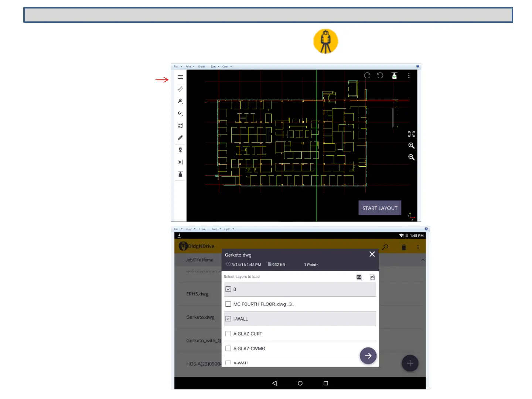
Task: Select the line drawing tool in left toolbar
Action: click(180, 89)
